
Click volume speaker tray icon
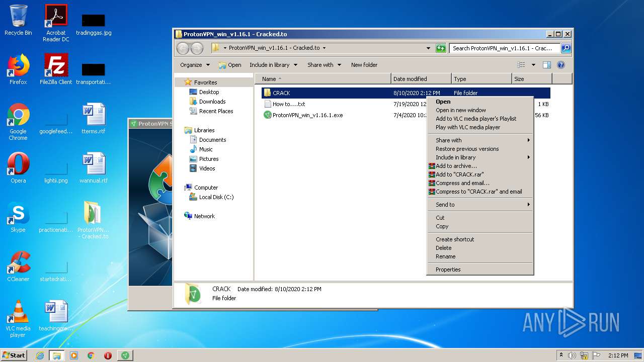(x=572, y=355)
